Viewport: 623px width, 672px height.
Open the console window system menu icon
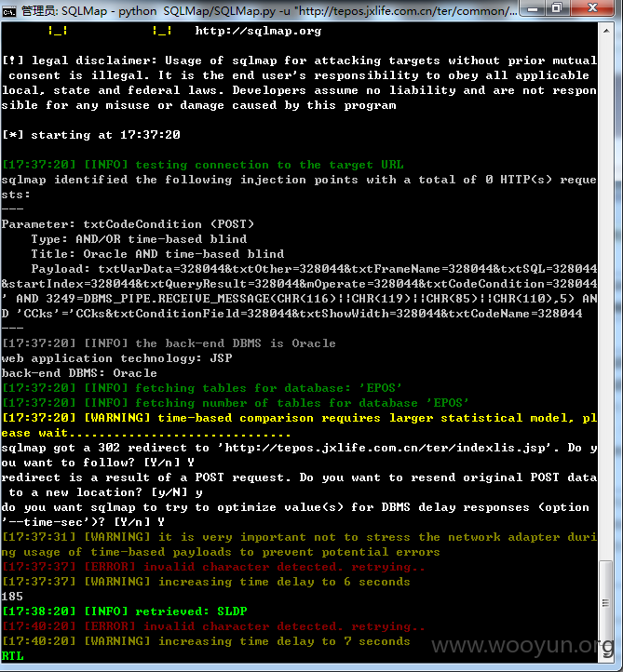8,10
